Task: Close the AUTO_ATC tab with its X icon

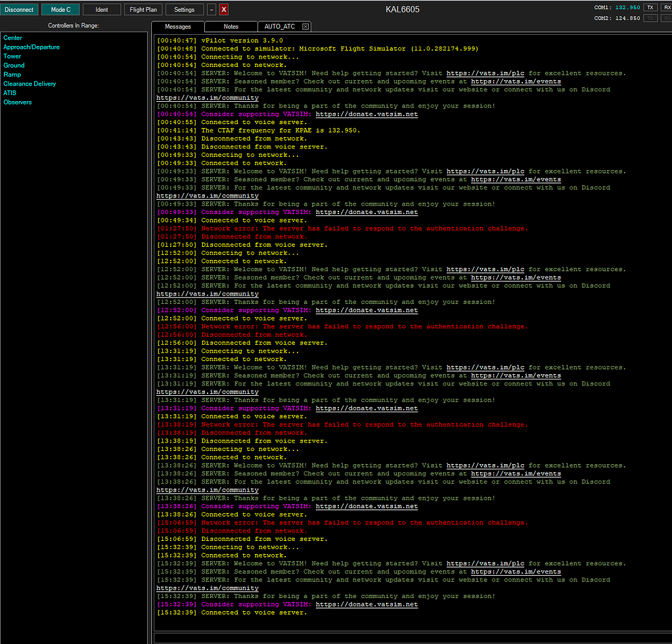Action: pyautogui.click(x=305, y=27)
